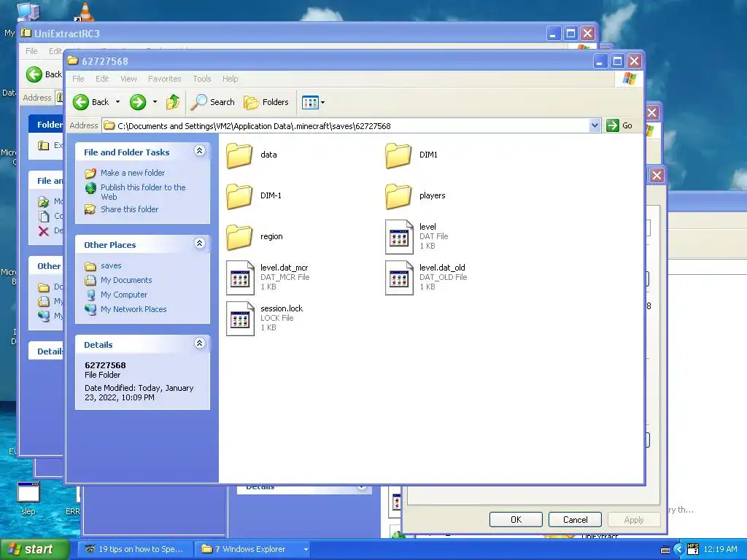The width and height of the screenshot is (747, 560).
Task: Open My Documents from Other Places
Action: [x=125, y=280]
